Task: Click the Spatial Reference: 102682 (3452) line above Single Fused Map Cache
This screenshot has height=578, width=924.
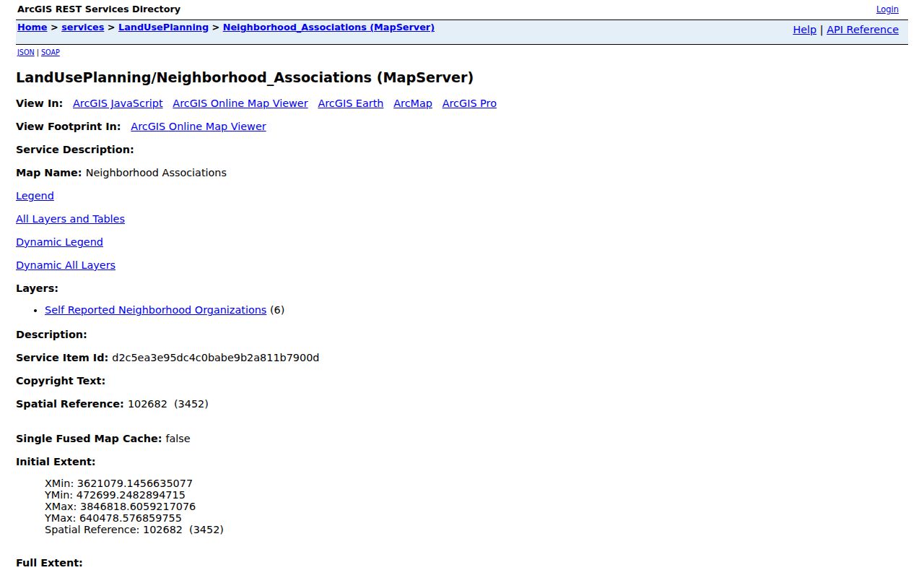Action: (112, 404)
